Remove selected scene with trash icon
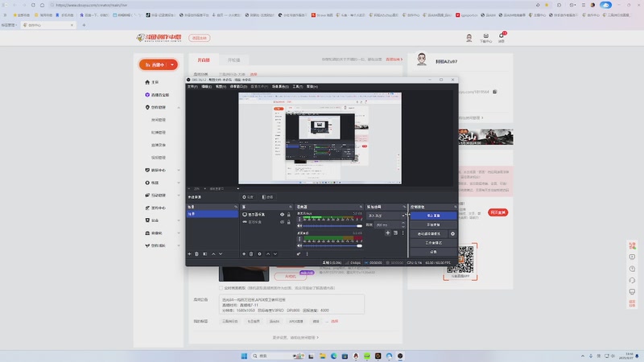Screen dimensions: 644x362 coord(196,254)
